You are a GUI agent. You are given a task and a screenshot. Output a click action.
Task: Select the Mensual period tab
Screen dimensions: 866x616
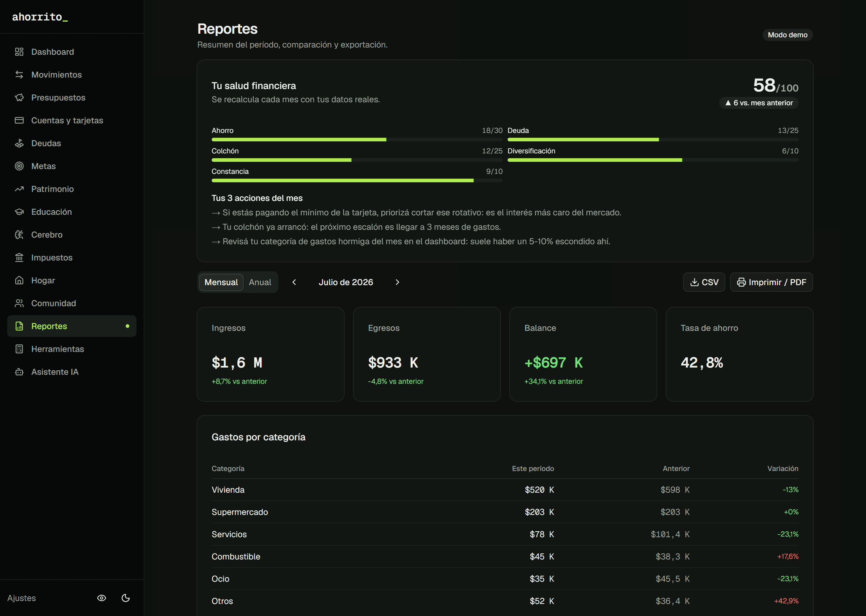click(221, 282)
